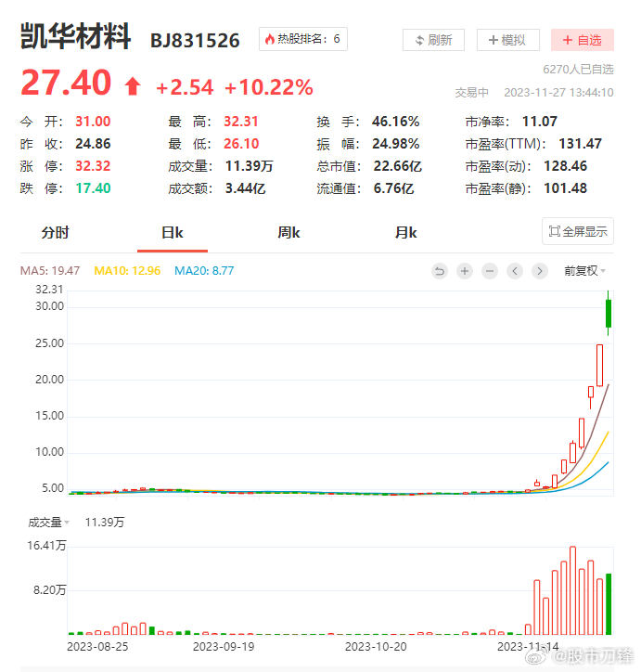
Task: Select the 日k daily chart tab
Action: coord(173,233)
